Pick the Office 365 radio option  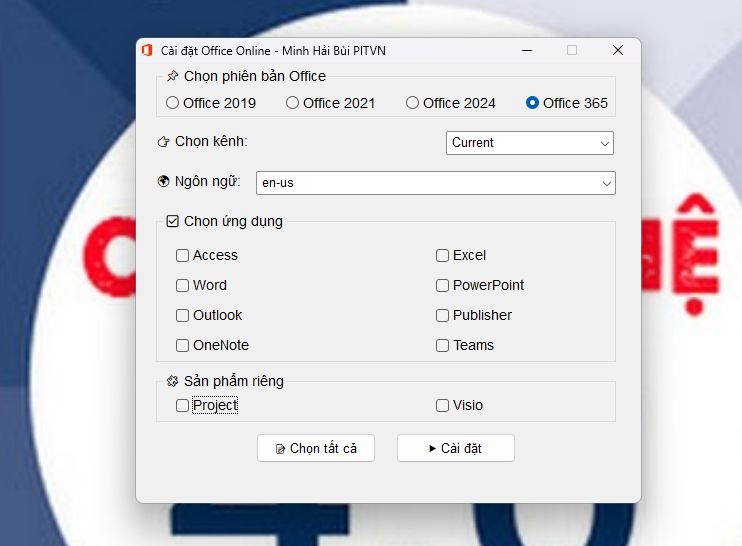coord(533,103)
